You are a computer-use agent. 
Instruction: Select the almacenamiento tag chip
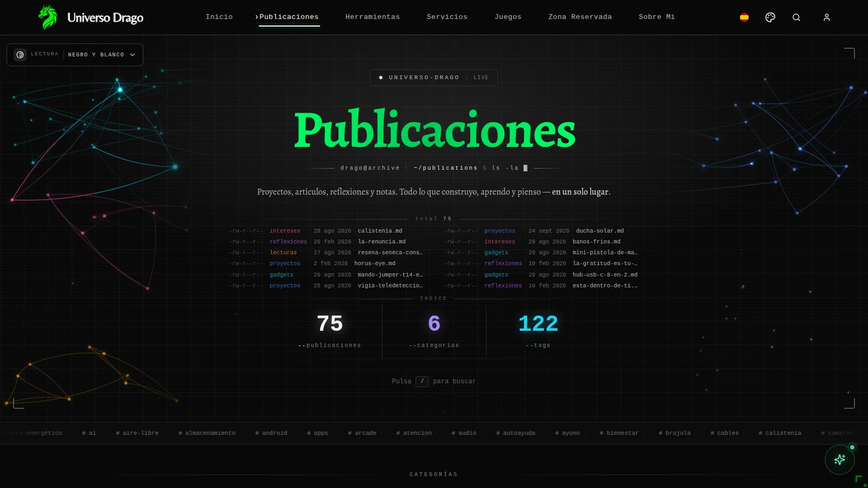pos(207,433)
